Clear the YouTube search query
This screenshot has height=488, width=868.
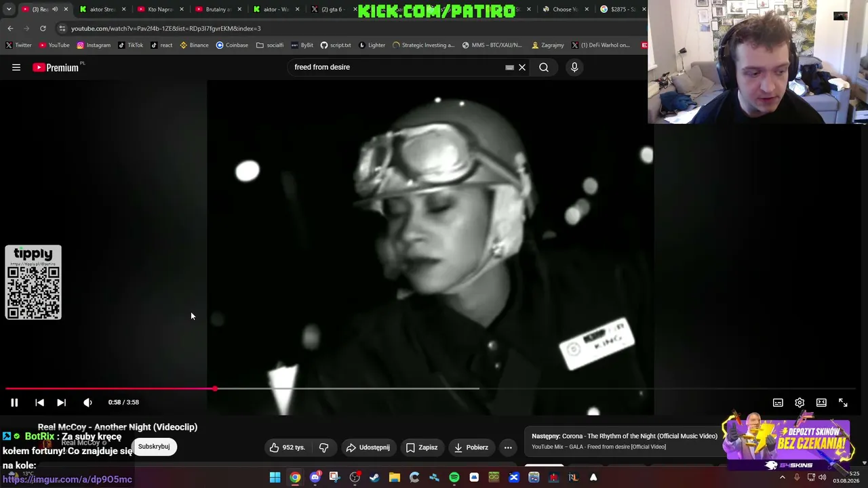click(x=522, y=67)
